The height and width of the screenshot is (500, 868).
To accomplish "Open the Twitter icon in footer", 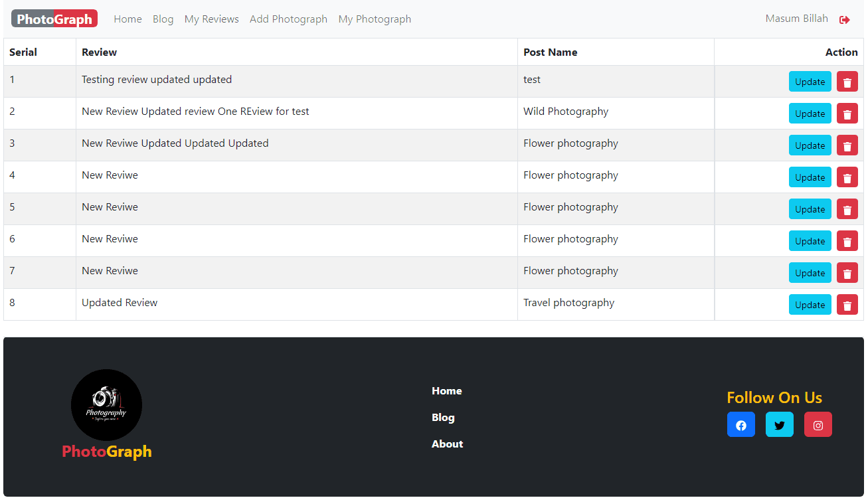I will [779, 425].
